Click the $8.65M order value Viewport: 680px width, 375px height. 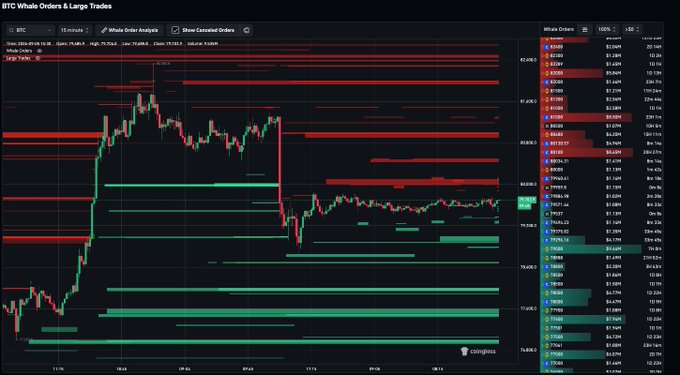click(x=614, y=152)
